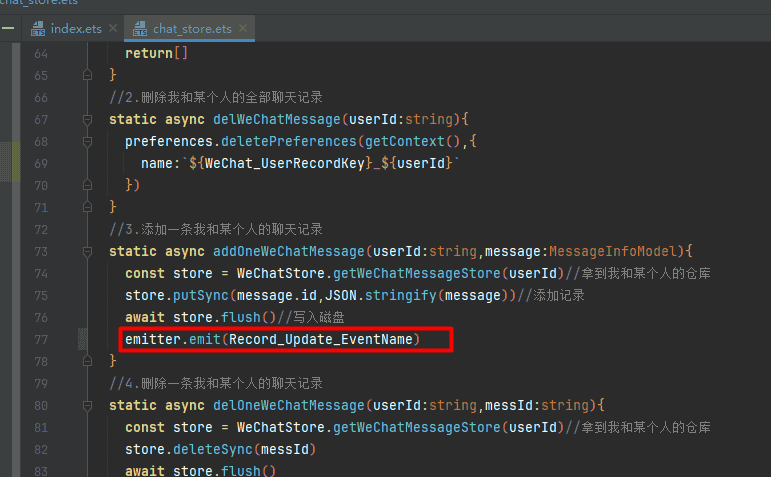The image size is (771, 477).
Task: Click the comment on line 66
Action: [x=216, y=97]
